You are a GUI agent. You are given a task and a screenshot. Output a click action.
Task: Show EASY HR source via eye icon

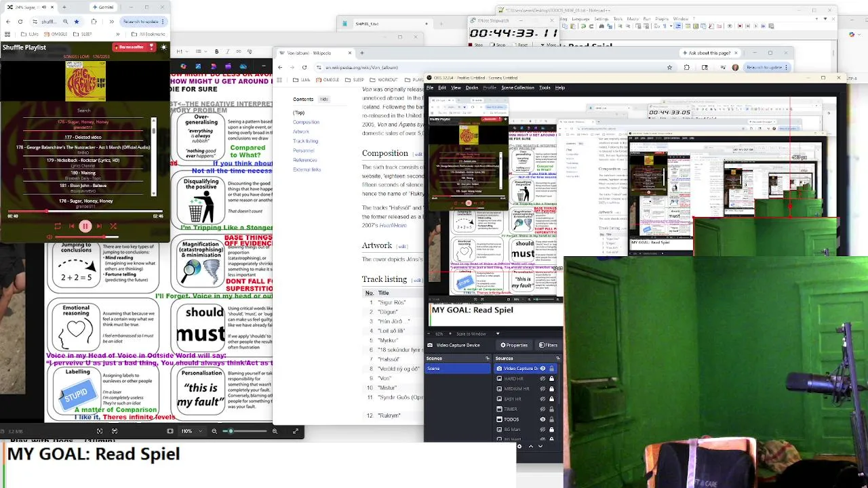[542, 399]
